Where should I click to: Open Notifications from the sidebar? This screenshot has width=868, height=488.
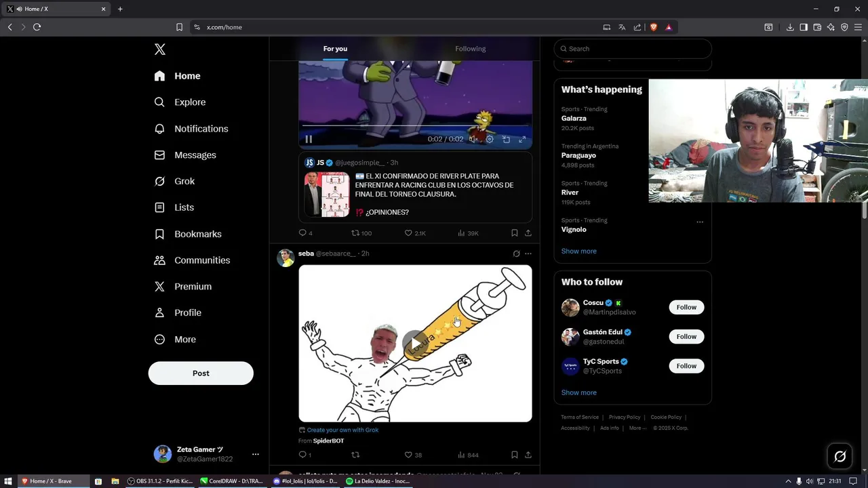[x=191, y=129]
